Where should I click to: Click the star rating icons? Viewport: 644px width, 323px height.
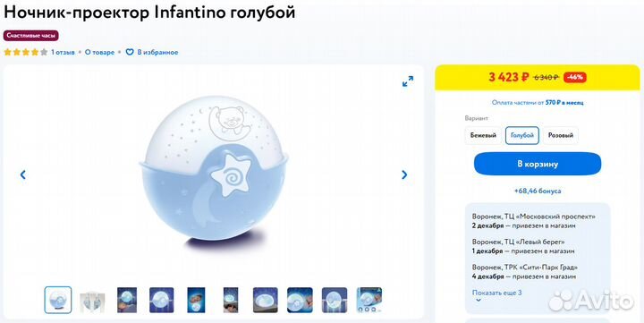click(25, 52)
